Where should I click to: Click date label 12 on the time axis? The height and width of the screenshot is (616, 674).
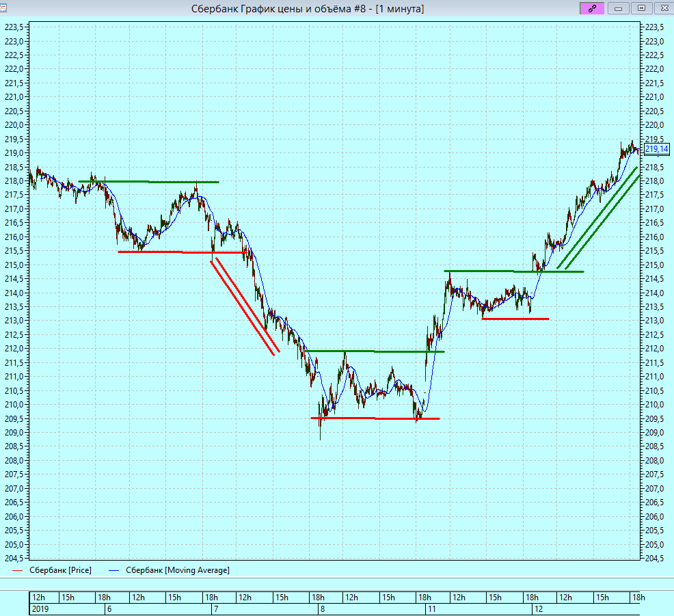(x=539, y=609)
